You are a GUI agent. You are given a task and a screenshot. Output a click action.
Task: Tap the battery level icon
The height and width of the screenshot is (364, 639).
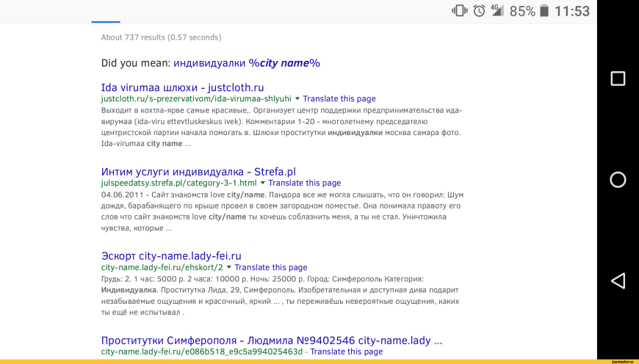pyautogui.click(x=544, y=11)
